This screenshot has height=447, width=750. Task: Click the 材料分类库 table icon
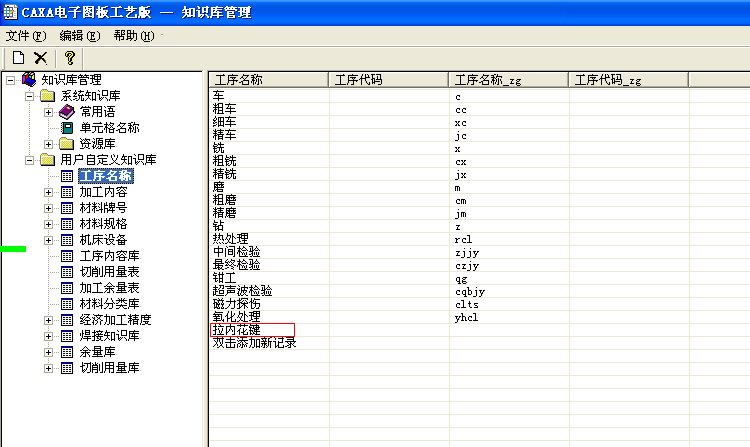67,304
